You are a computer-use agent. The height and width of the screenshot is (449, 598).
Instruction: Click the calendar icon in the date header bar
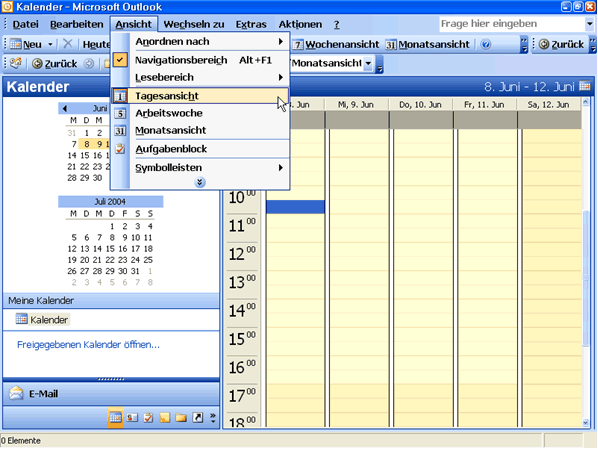(585, 86)
